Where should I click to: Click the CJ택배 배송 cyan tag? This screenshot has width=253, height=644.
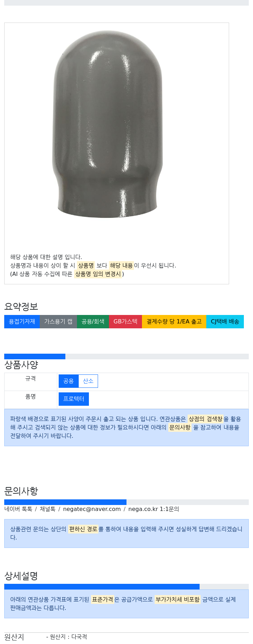pos(225,322)
